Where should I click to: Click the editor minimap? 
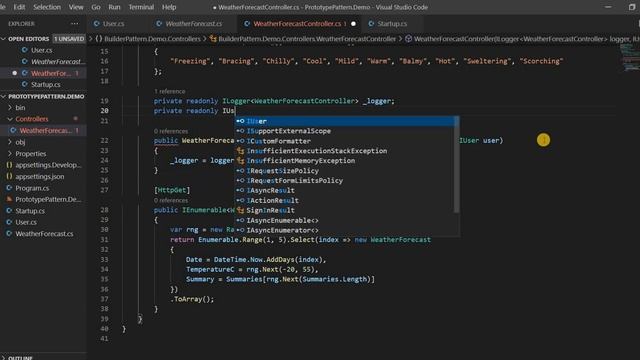[x=629, y=57]
